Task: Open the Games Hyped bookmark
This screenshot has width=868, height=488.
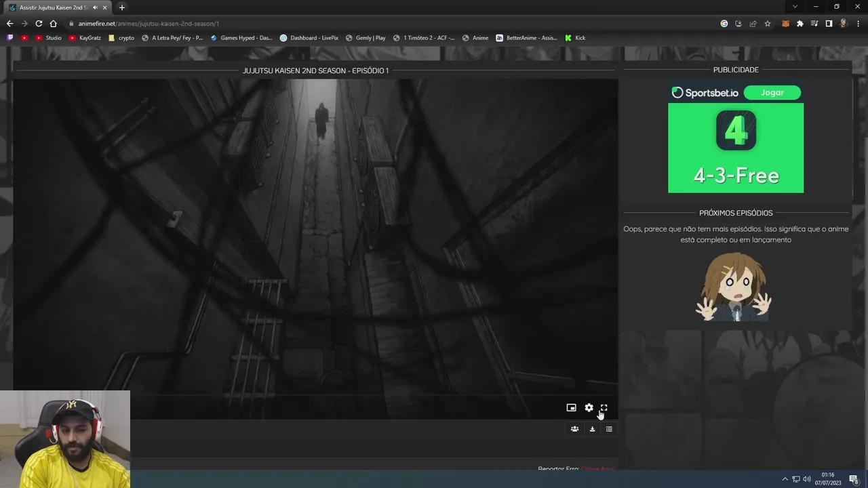Action: (x=241, y=38)
